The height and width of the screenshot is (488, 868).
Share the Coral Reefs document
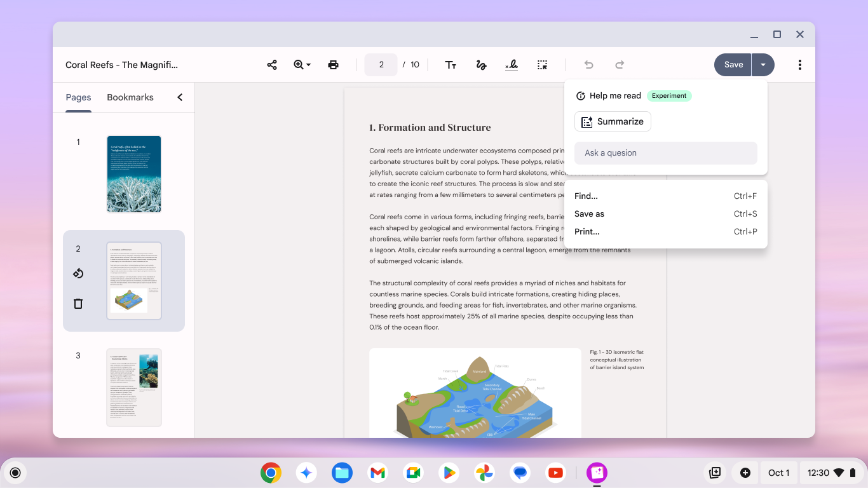click(x=272, y=64)
